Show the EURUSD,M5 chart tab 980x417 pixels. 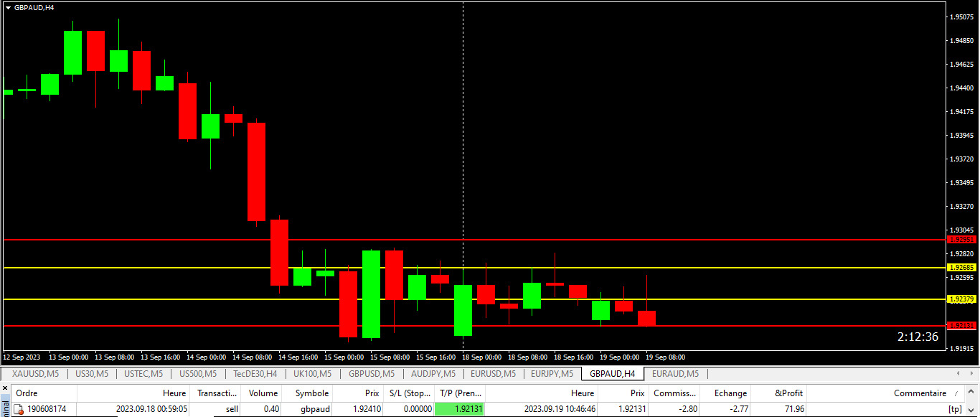click(x=494, y=374)
